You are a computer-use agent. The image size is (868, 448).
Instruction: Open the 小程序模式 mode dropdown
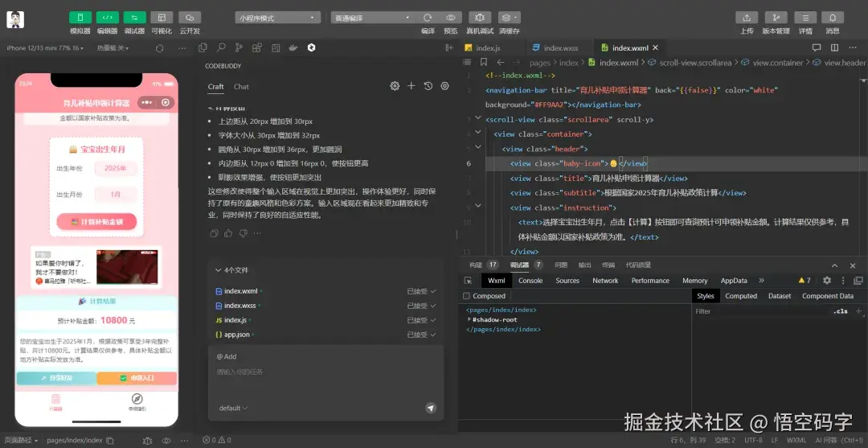(278, 18)
